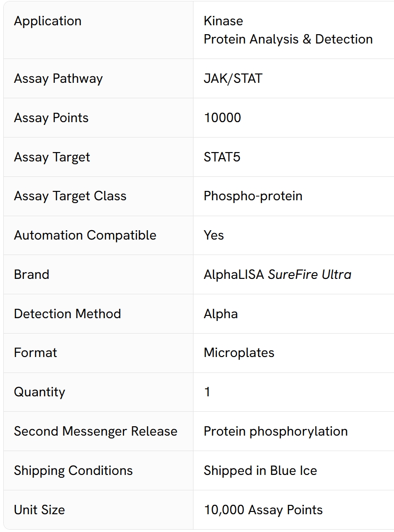Click the Phospho-protein class value
The height and width of the screenshot is (532, 394).
pos(253,196)
